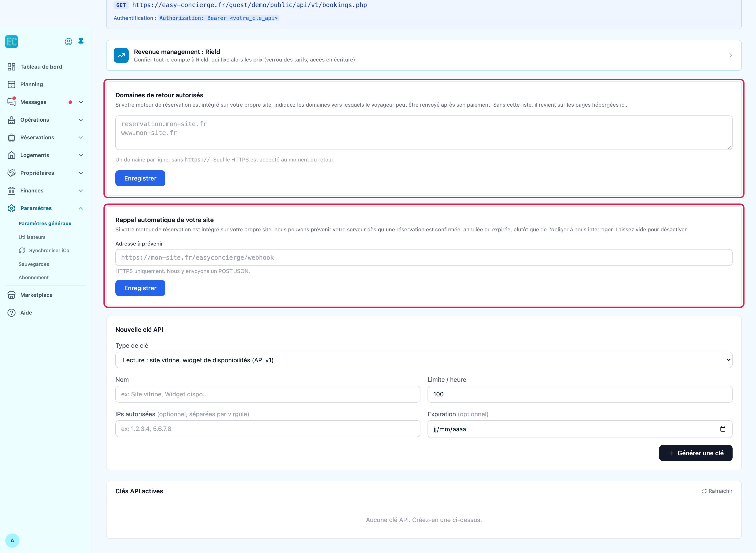Click the avatar A at bottom left
Viewport: 756px width, 553px height.
click(12, 541)
